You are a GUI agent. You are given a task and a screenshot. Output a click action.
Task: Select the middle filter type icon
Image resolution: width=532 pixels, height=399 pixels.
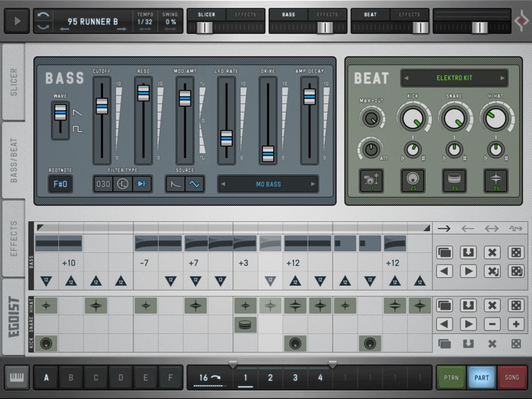point(123,184)
